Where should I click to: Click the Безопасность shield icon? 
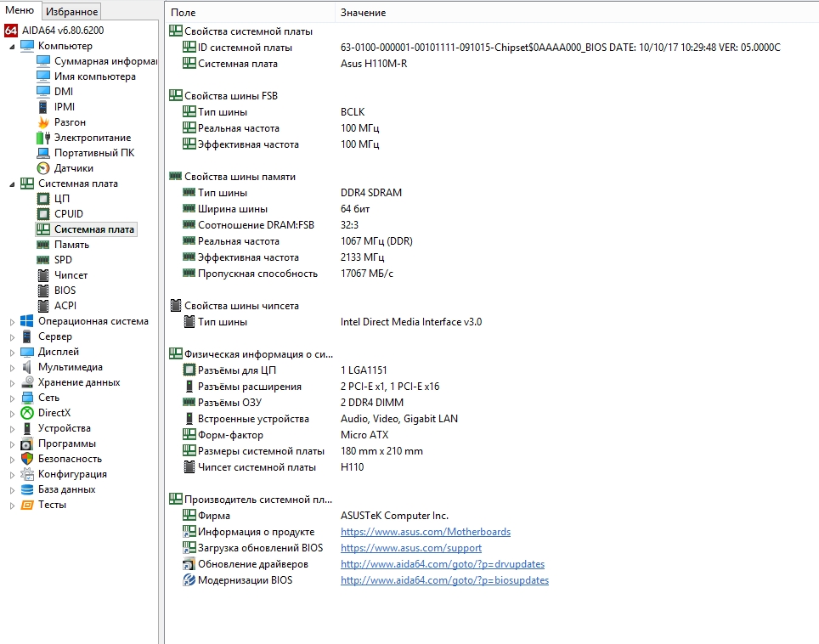[27, 459]
